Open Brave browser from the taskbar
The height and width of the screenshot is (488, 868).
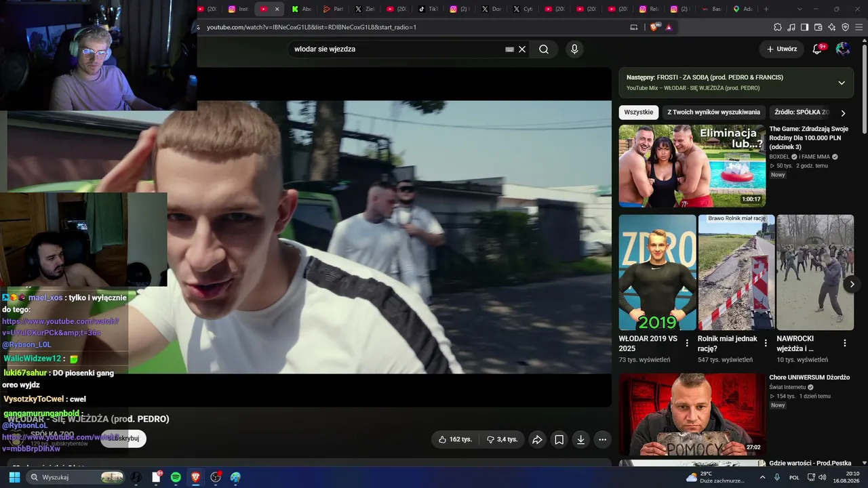195,477
